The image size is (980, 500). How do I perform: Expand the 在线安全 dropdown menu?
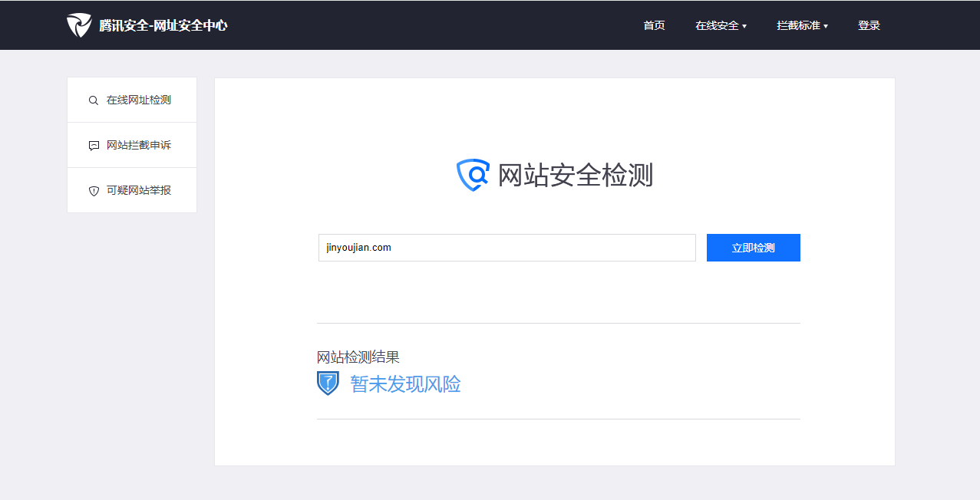721,25
